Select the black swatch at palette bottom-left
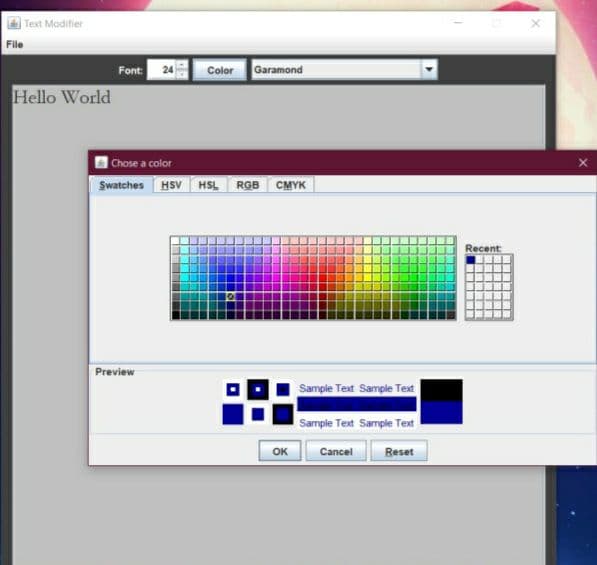The height and width of the screenshot is (565, 597). click(x=175, y=315)
